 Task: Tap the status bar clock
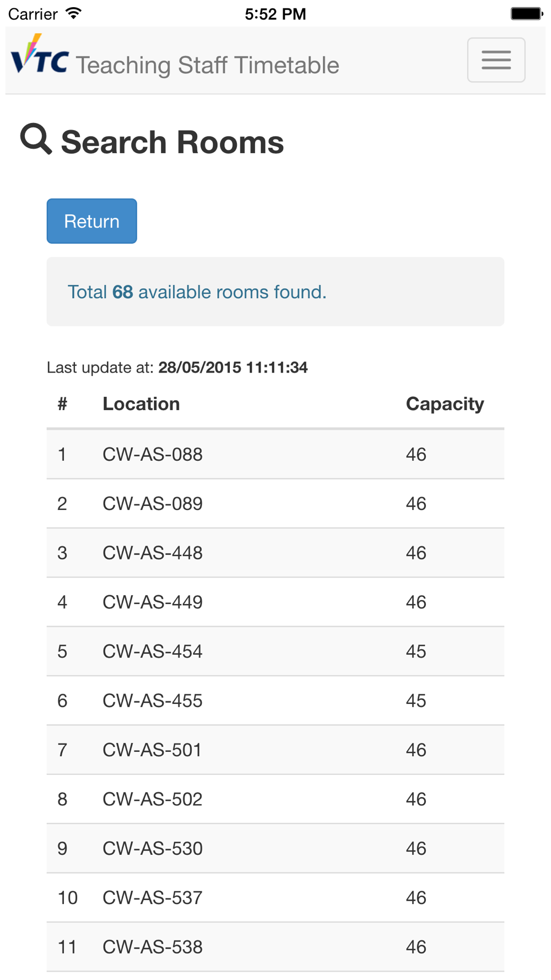click(x=275, y=14)
